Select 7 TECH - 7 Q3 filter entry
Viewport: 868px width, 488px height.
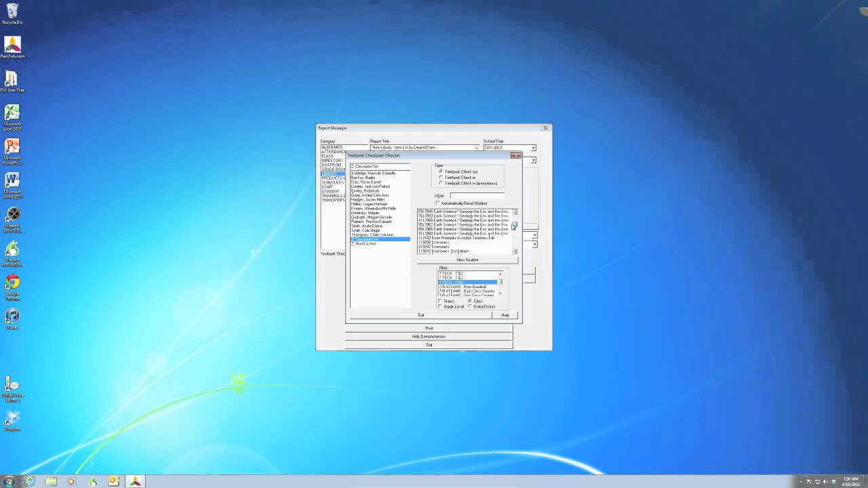[468, 278]
